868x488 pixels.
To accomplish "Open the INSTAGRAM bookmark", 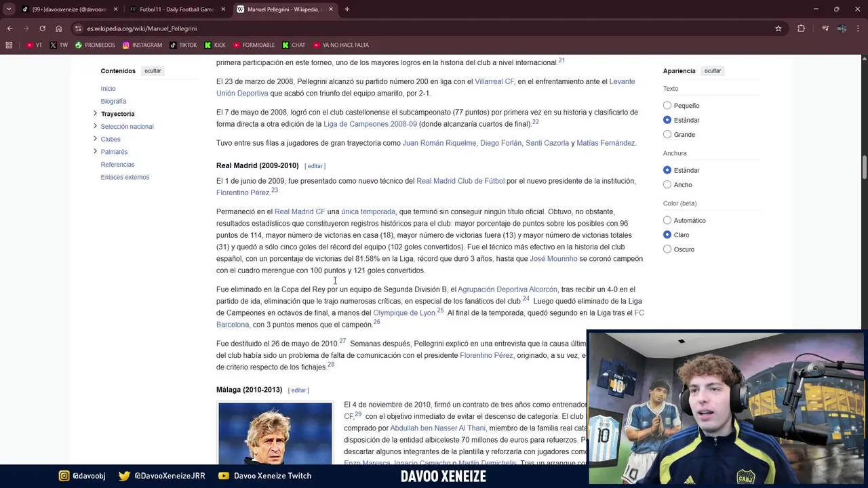I will coord(142,45).
